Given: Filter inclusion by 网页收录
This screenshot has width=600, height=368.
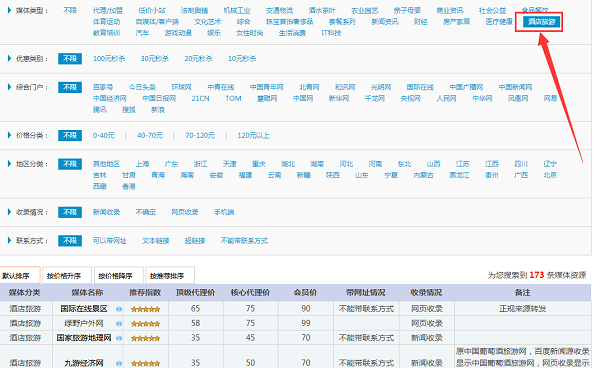Looking at the screenshot, I should 185,212.
